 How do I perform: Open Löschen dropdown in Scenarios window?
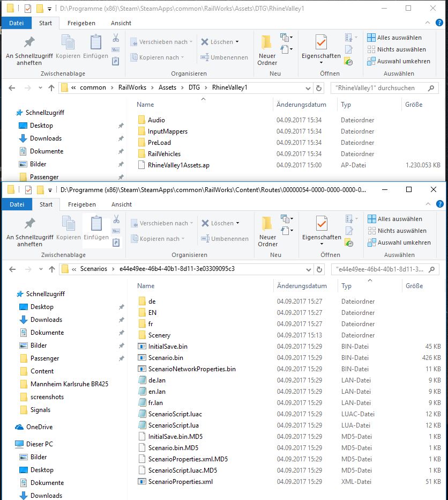point(238,224)
